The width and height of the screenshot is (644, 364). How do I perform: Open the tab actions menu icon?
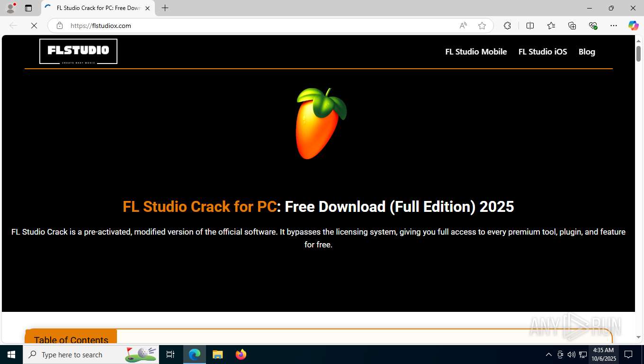pyautogui.click(x=28, y=8)
